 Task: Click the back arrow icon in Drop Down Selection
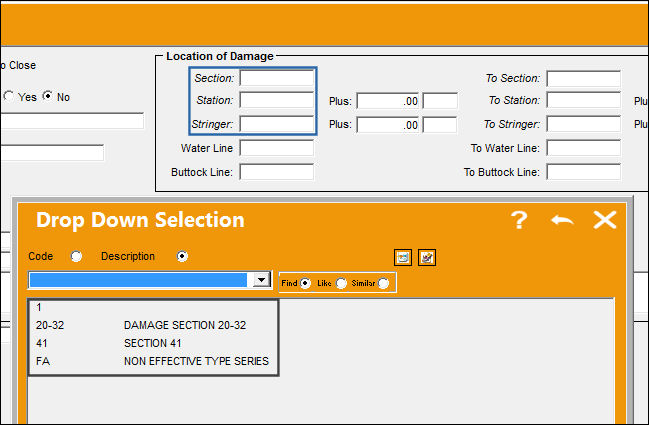[562, 220]
